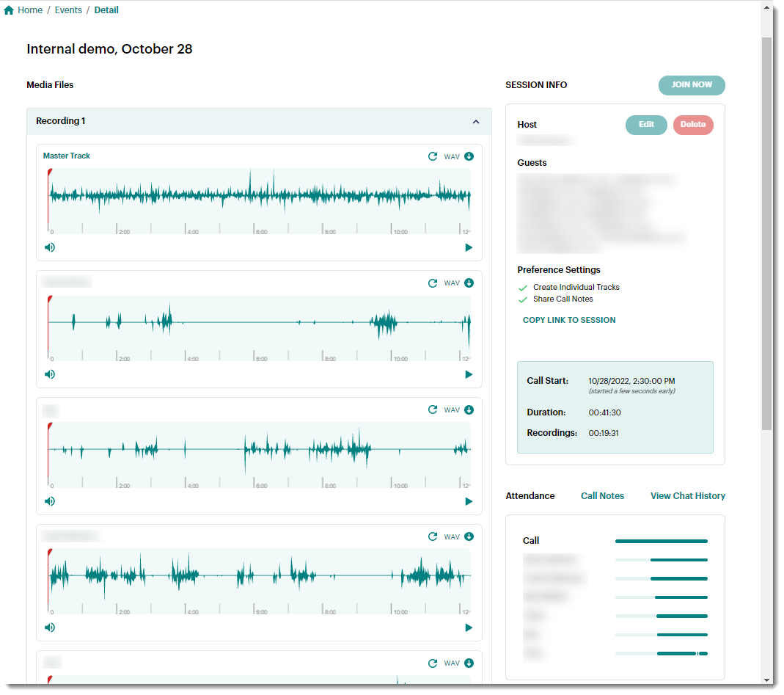Play the second track card's audio
The width and height of the screenshot is (784, 695).
(469, 374)
